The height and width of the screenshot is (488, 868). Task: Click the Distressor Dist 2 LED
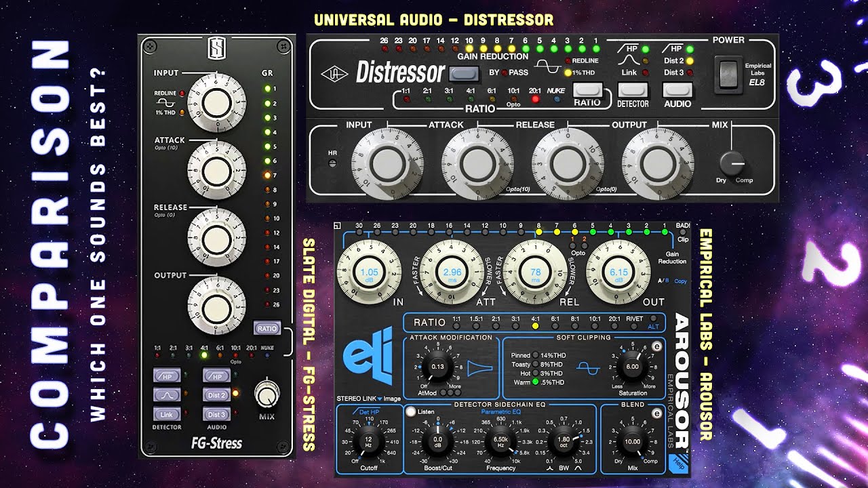690,61
